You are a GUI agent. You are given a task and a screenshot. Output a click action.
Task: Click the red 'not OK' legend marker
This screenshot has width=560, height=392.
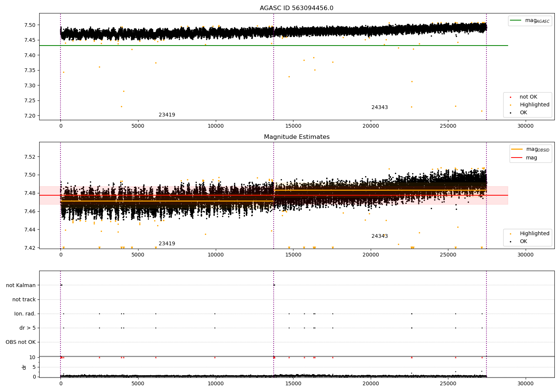pyautogui.click(x=510, y=97)
